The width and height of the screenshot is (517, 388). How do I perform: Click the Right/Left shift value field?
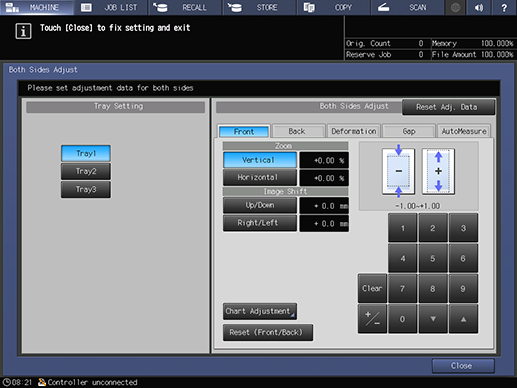coord(324,224)
